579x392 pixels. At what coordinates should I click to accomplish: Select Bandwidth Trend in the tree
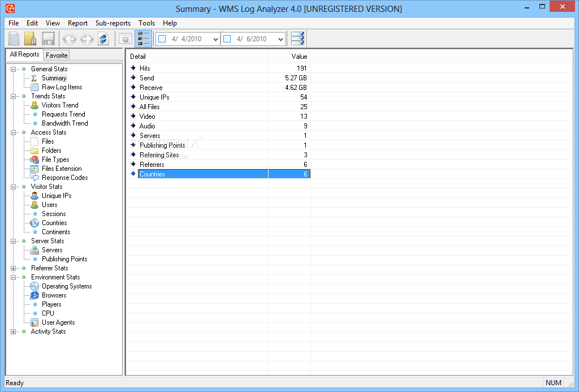coord(64,123)
